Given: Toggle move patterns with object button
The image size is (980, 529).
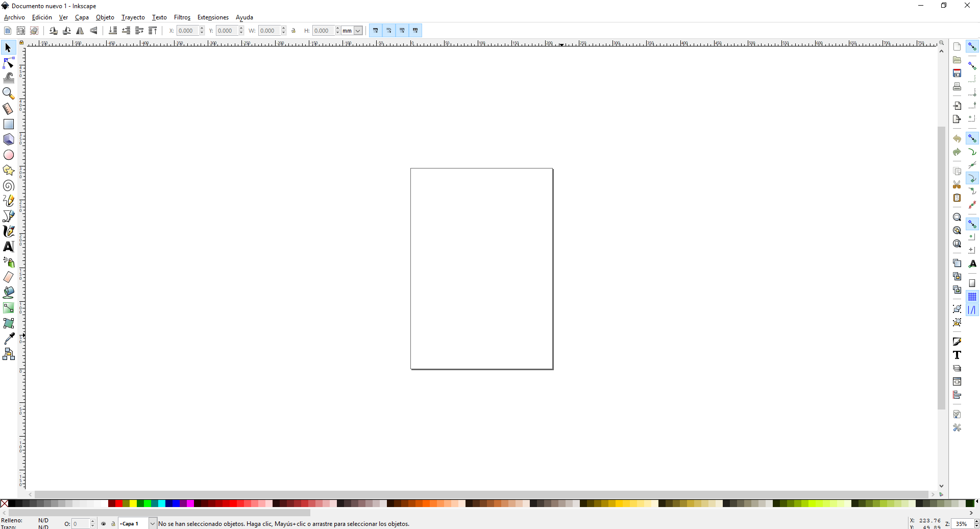Looking at the screenshot, I should tap(415, 31).
